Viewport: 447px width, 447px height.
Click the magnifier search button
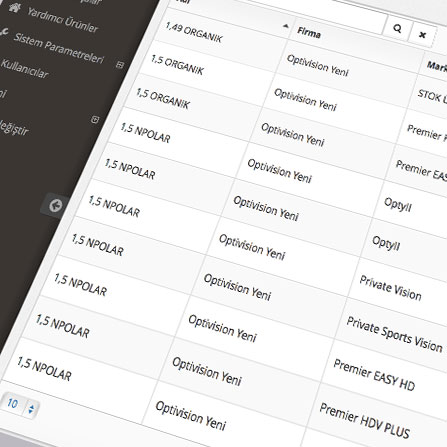(397, 29)
